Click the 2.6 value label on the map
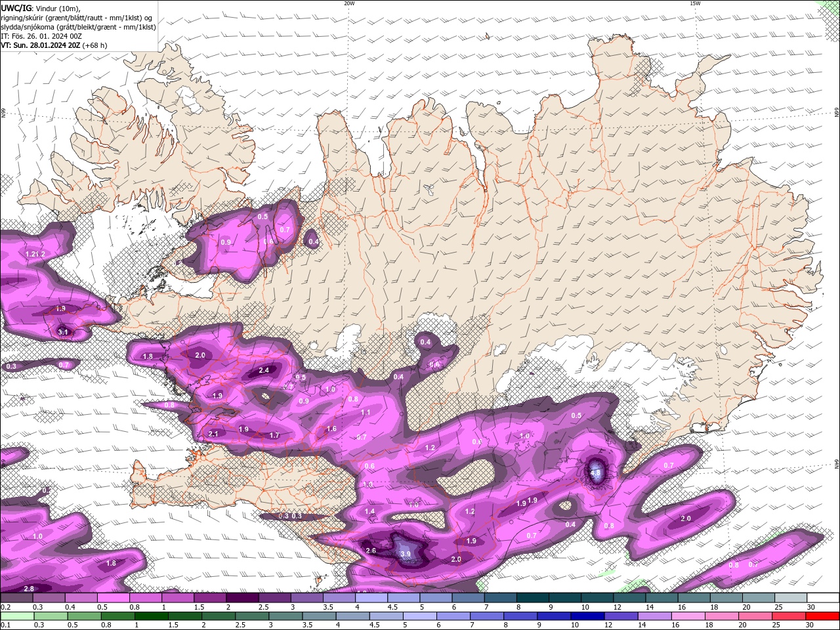This screenshot has height=630, width=840. [371, 551]
